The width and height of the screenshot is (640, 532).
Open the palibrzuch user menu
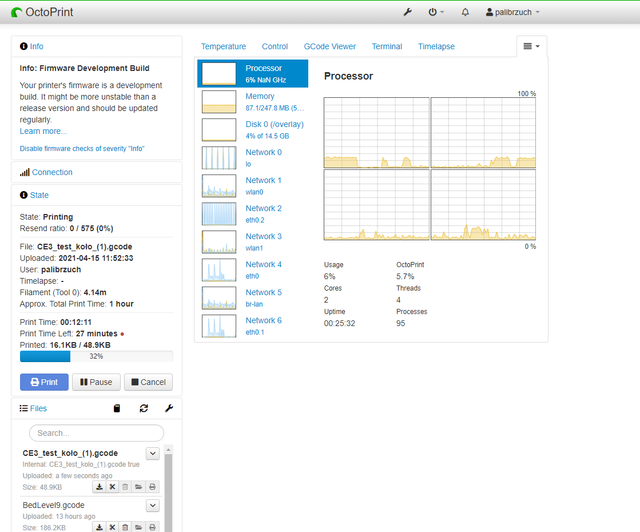coord(513,12)
